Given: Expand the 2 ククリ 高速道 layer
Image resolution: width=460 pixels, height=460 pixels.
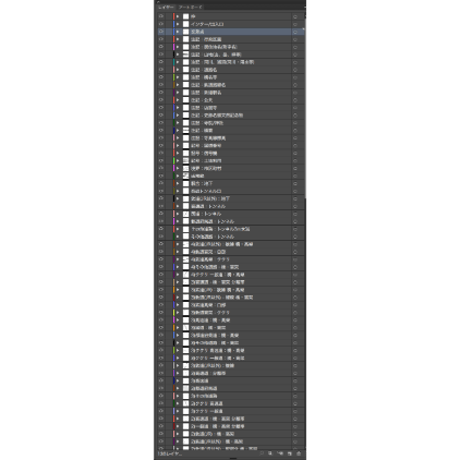Looking at the screenshot, I should coord(178,404).
